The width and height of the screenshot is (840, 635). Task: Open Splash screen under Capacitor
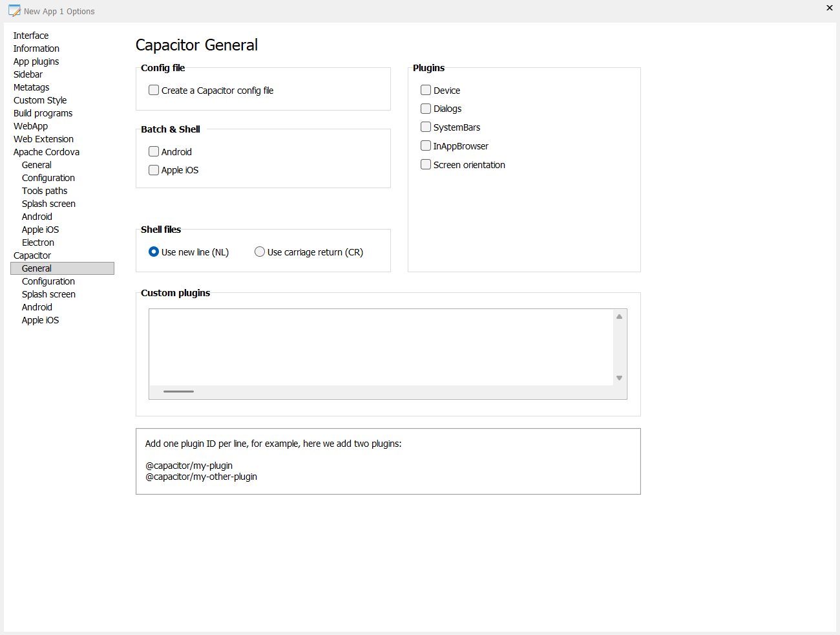tap(48, 294)
